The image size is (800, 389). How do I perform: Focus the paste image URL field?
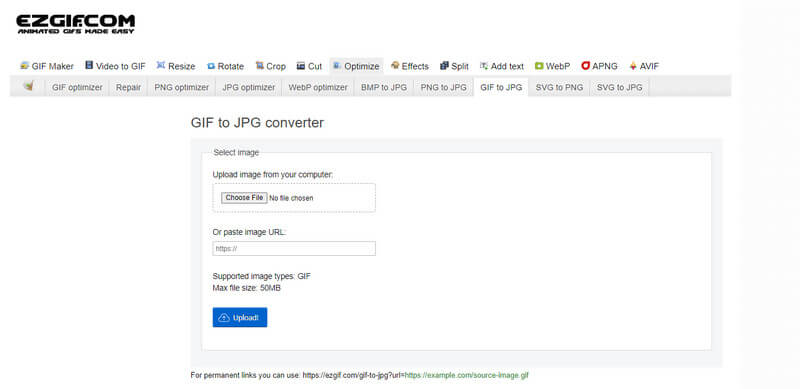(294, 249)
